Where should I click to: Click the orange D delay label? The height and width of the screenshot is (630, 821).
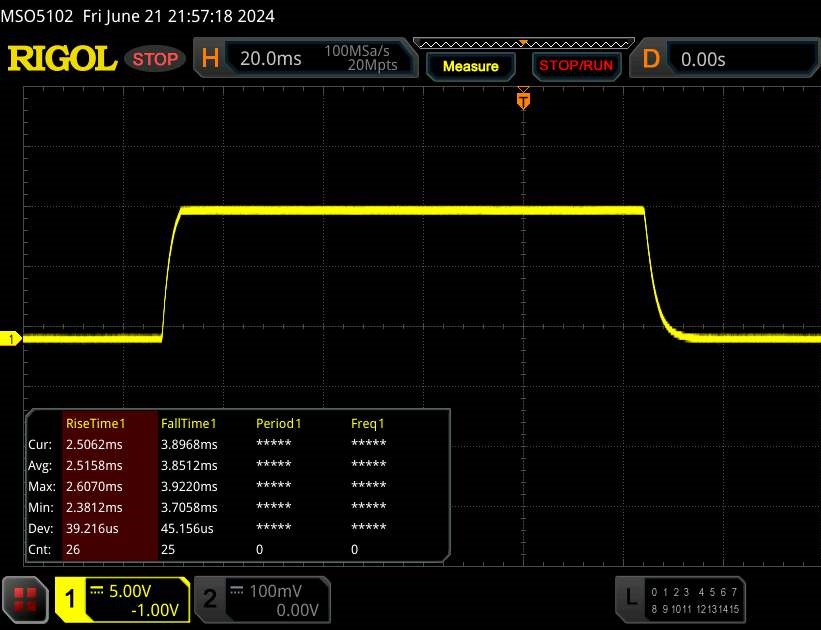point(651,59)
